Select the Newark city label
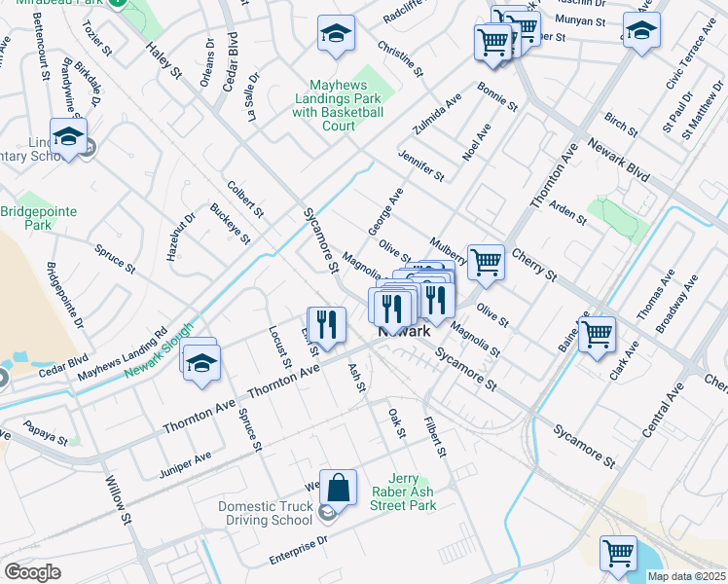 tap(404, 332)
